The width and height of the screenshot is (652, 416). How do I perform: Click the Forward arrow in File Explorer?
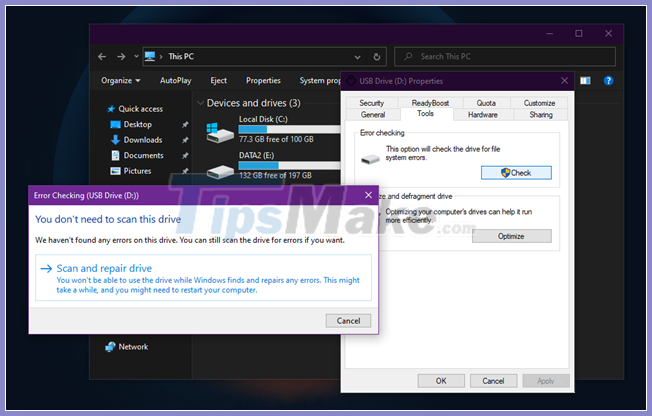pos(121,57)
